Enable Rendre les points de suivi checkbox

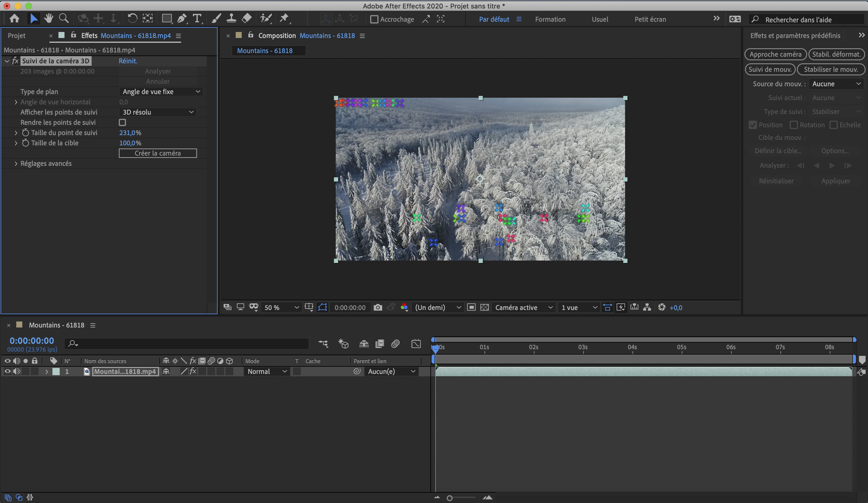coord(122,122)
